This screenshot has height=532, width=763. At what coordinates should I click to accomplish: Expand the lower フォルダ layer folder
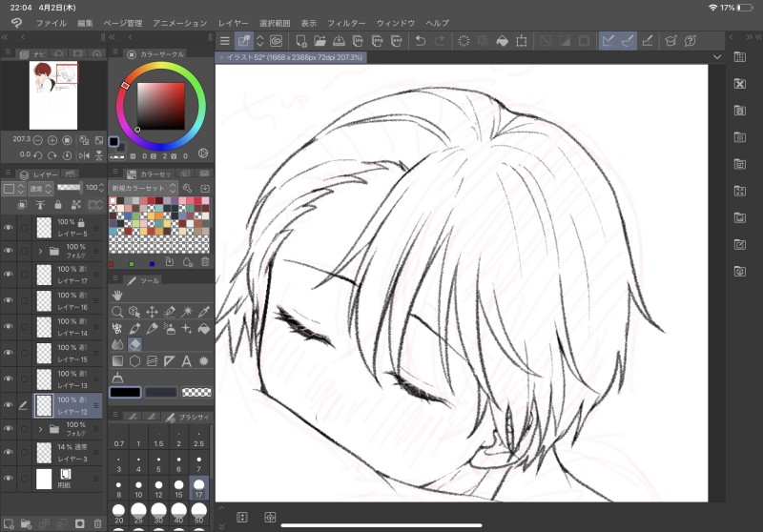40,429
